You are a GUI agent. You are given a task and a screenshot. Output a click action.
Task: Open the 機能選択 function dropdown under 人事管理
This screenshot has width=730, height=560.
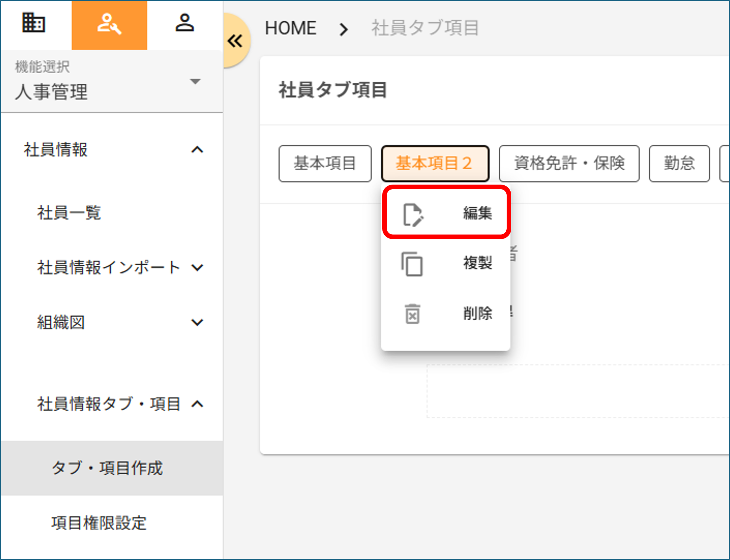point(195,81)
